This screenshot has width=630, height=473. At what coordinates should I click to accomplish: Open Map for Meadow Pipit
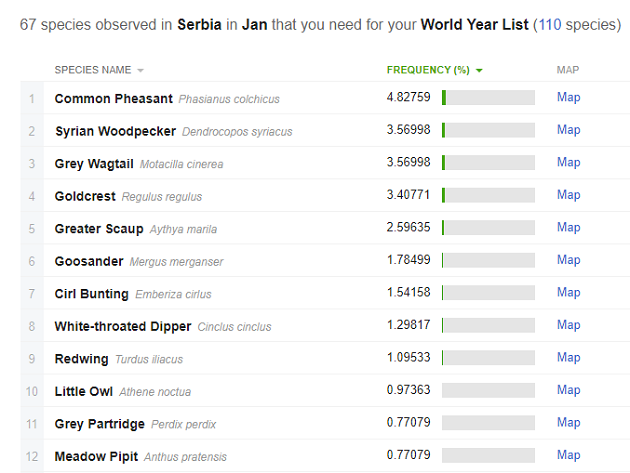(569, 455)
